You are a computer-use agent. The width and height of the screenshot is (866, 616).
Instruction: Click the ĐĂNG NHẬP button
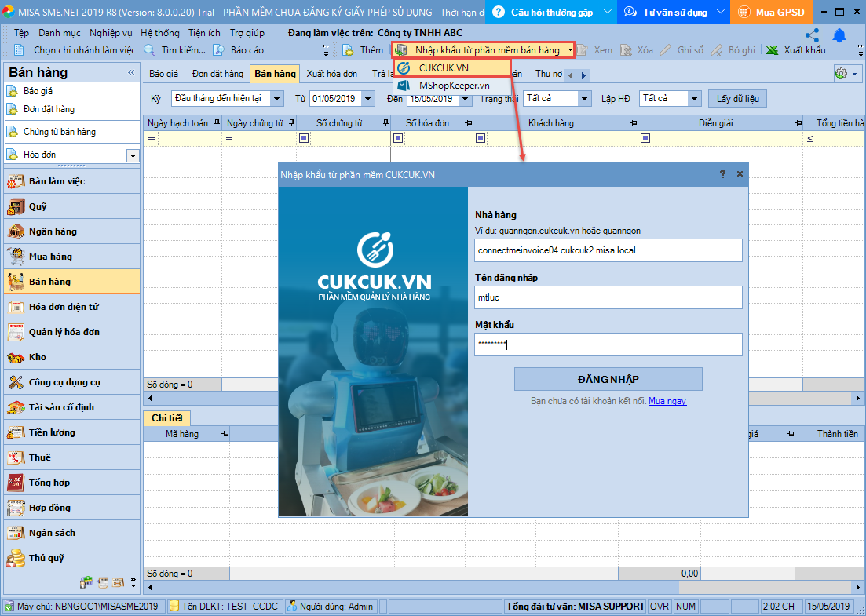click(608, 379)
